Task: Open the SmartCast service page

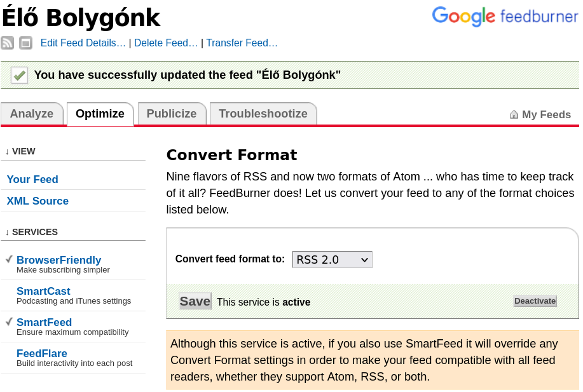Action: pos(43,291)
